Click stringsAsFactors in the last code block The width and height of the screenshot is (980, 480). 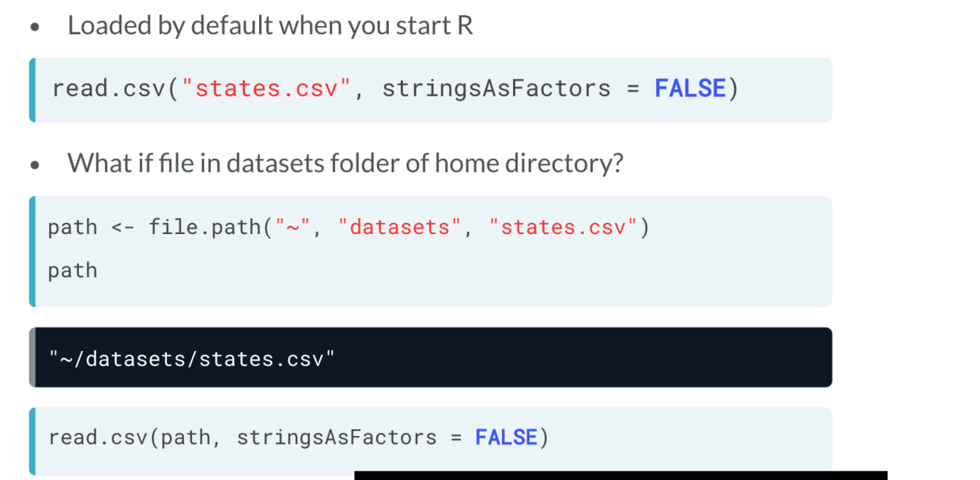(x=337, y=437)
